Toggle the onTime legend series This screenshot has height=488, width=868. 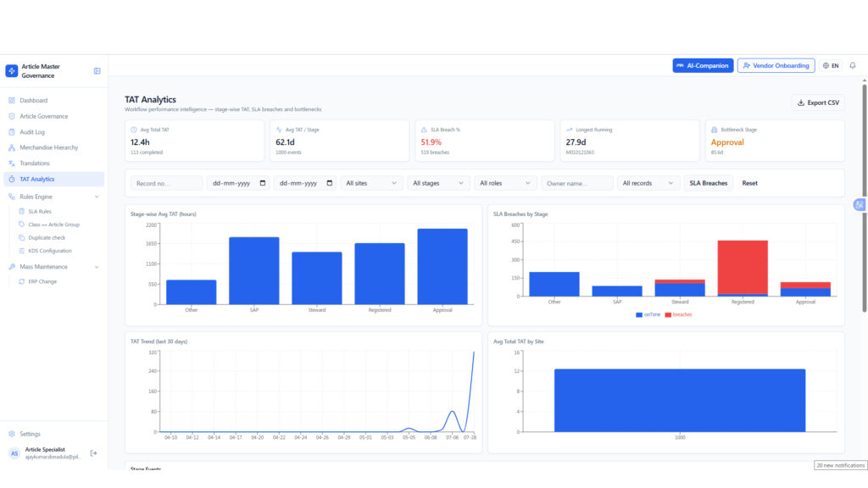pyautogui.click(x=648, y=314)
